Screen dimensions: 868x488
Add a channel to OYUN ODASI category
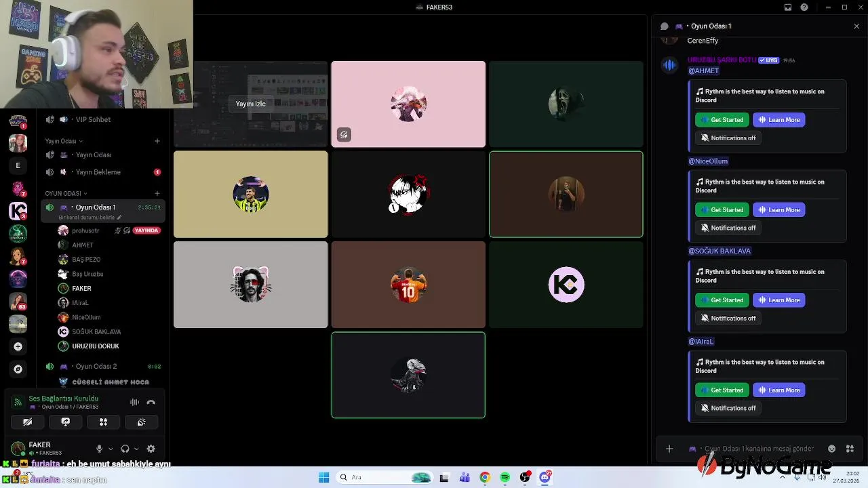157,193
